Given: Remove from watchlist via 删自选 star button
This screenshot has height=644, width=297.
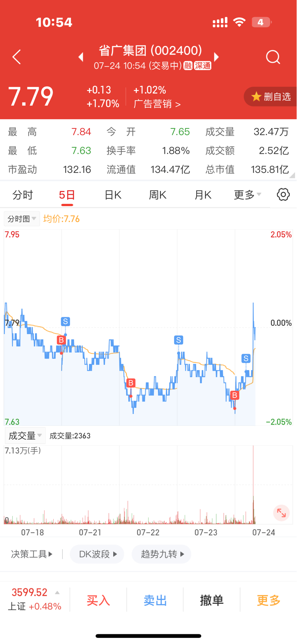Looking at the screenshot, I should click(271, 97).
